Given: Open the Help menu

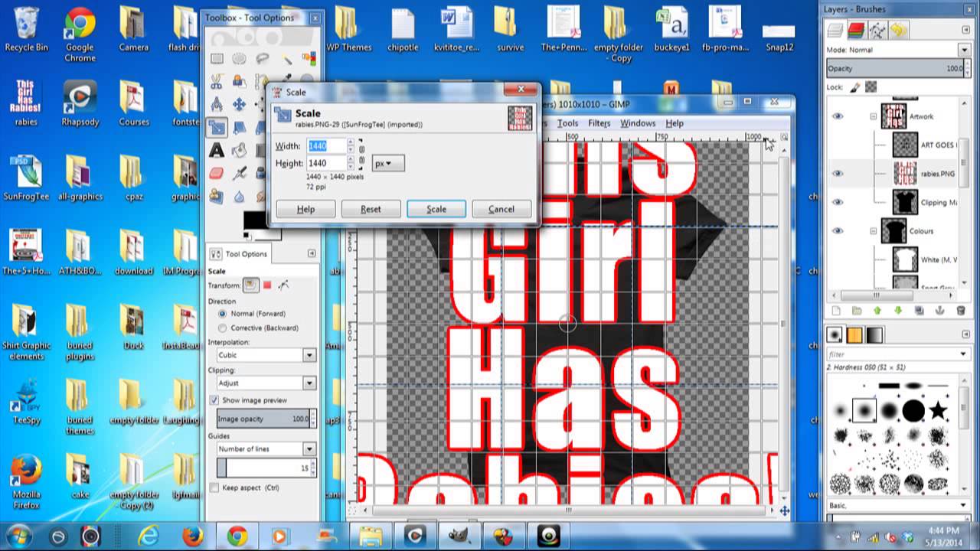Looking at the screenshot, I should tap(674, 123).
